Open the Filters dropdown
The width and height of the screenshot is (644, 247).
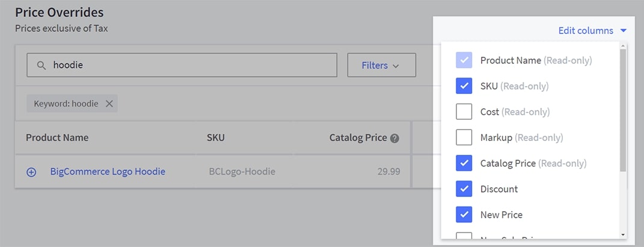[x=381, y=65]
